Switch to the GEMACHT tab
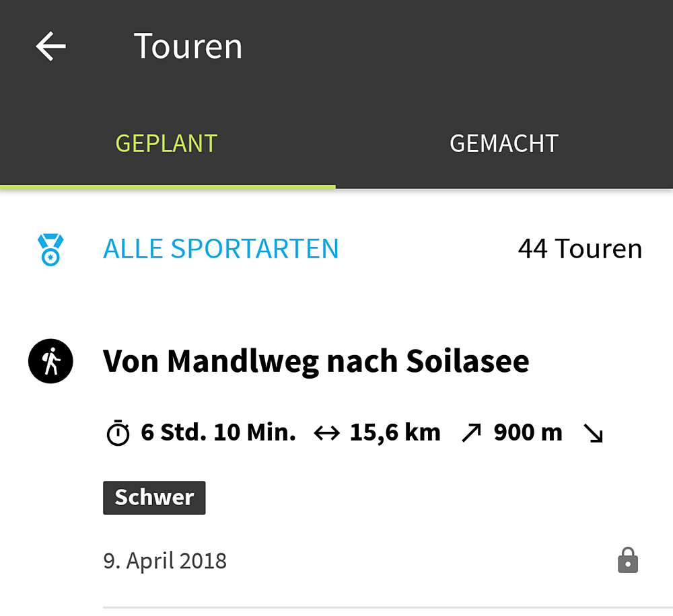 click(504, 143)
